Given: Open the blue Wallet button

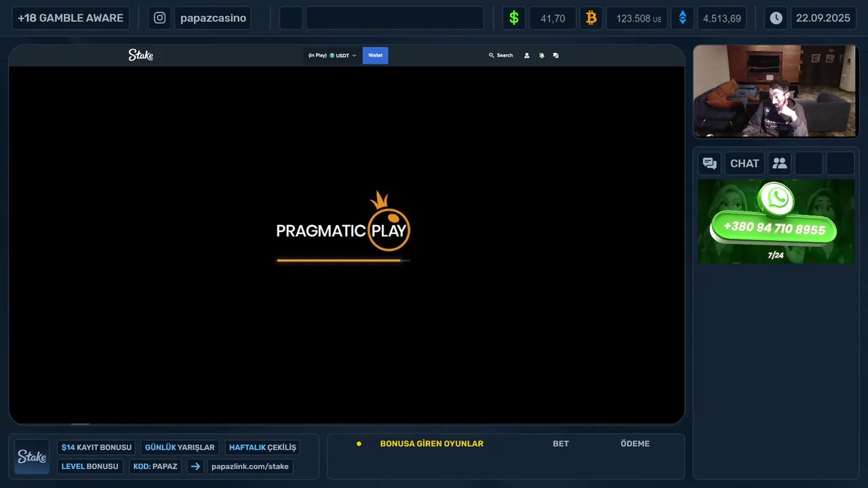Looking at the screenshot, I should 375,56.
